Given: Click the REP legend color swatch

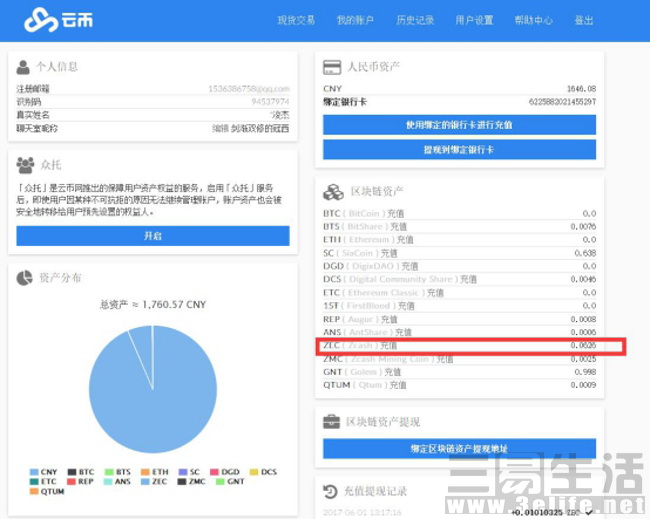Looking at the screenshot, I should [x=71, y=482].
